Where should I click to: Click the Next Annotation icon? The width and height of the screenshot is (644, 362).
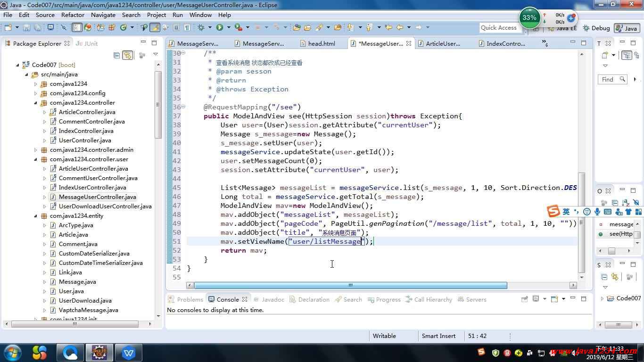tap(349, 27)
